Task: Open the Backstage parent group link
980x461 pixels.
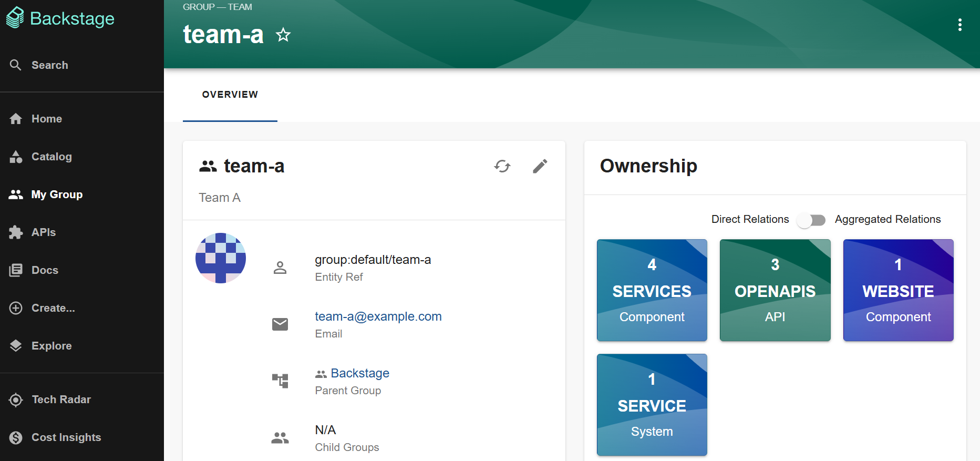Action: pyautogui.click(x=359, y=373)
